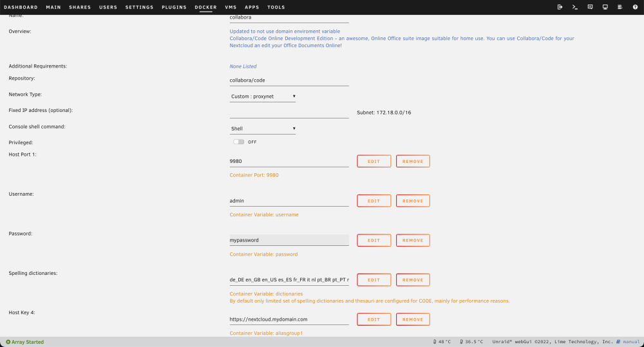Viewport: 644px width, 347px height.
Task: Edit the Host Port 1 setting
Action: (374, 162)
